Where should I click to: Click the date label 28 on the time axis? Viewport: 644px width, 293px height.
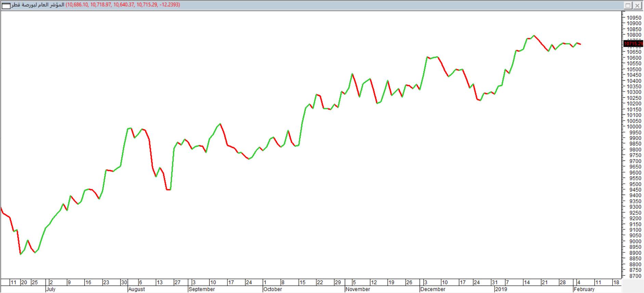point(562,282)
